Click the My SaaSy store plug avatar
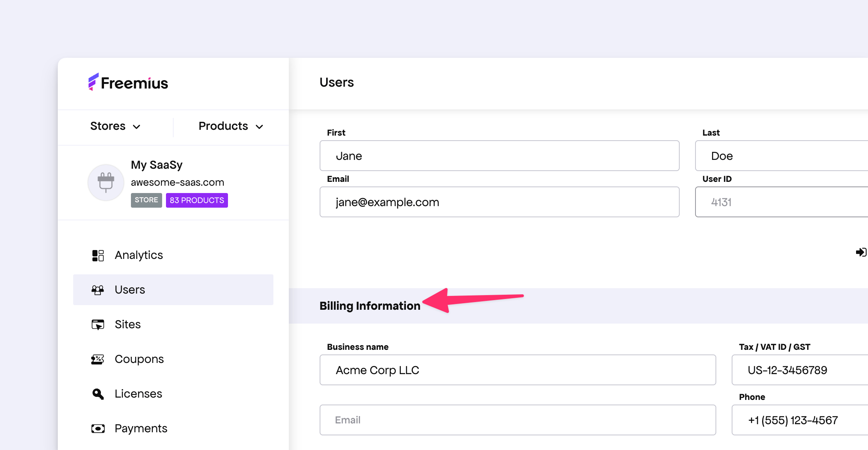Viewport: 868px width, 450px height. click(106, 182)
